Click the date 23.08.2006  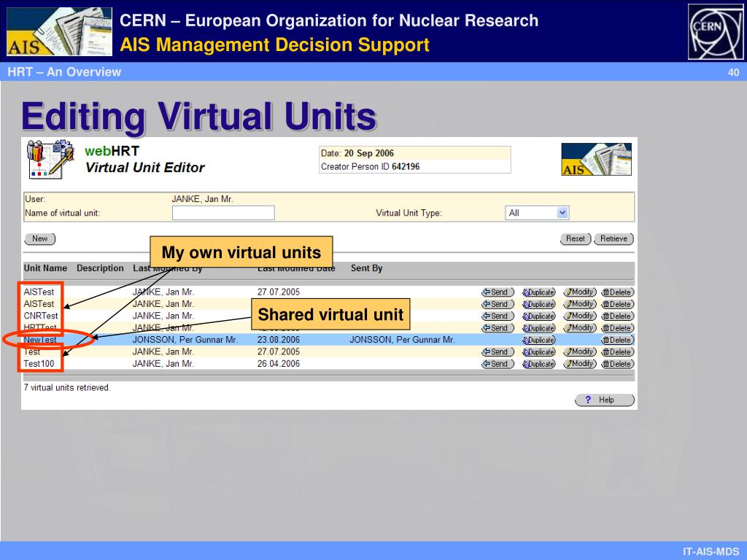tap(279, 340)
